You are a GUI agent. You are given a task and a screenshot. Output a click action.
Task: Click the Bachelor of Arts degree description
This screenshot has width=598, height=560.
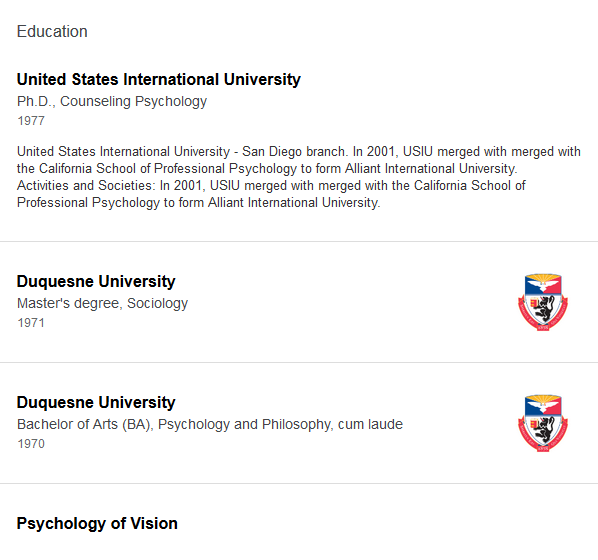coord(210,424)
